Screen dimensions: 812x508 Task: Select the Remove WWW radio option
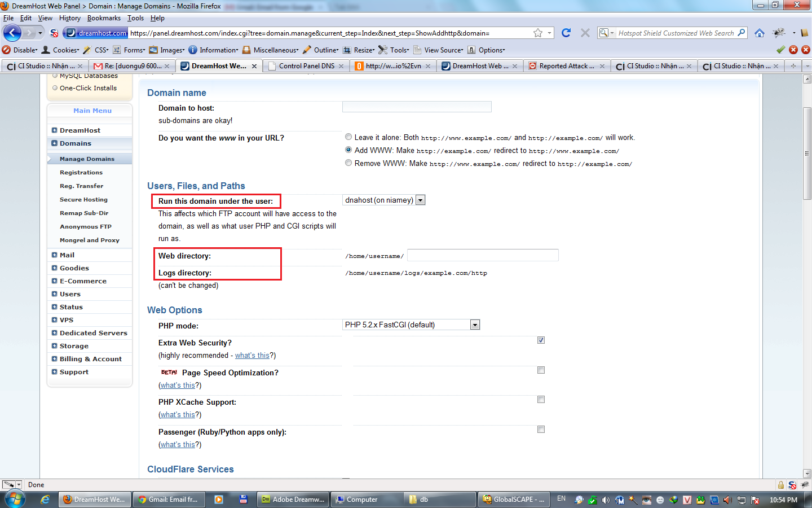[348, 163]
